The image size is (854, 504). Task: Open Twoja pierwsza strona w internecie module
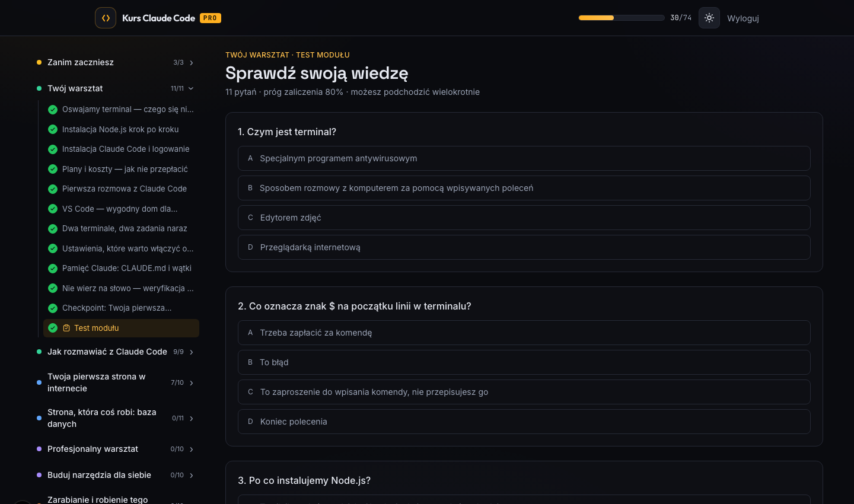[97, 382]
